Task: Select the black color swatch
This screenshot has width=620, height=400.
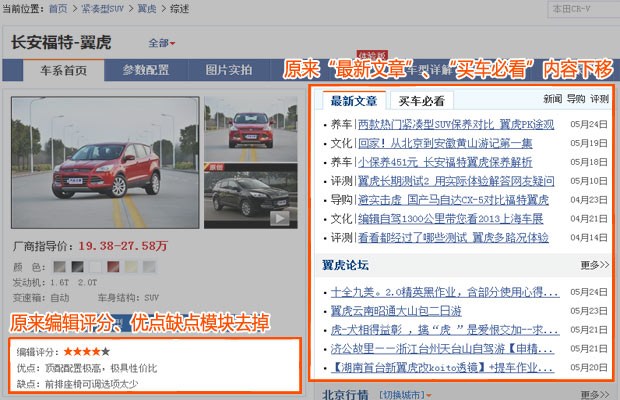Action: pyautogui.click(x=78, y=267)
